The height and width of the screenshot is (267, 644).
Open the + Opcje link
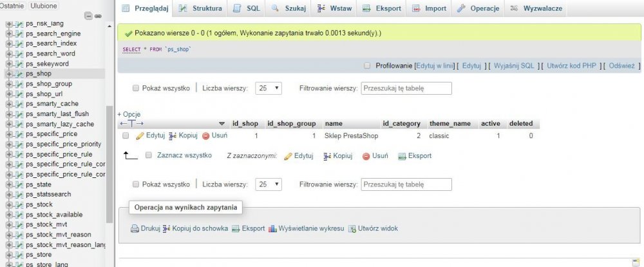tap(129, 114)
